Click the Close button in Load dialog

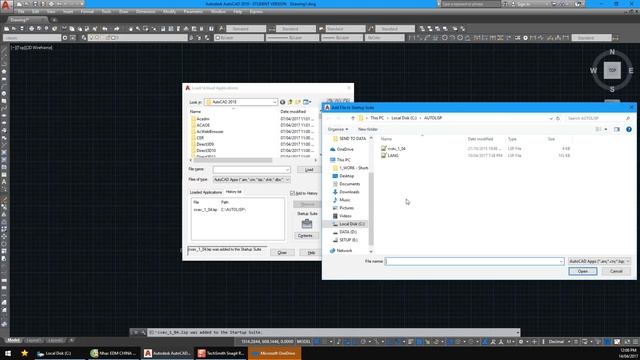pyautogui.click(x=282, y=253)
